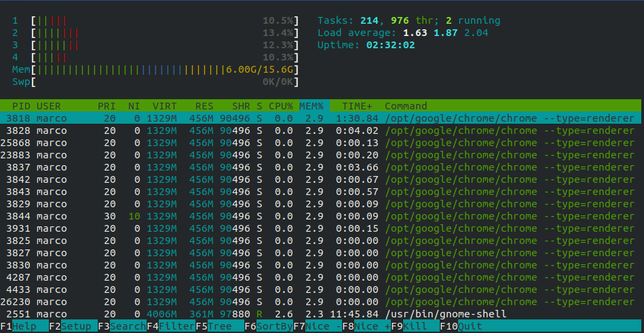Select process row with PID 3829
This screenshot has height=333, width=644.
(320, 204)
